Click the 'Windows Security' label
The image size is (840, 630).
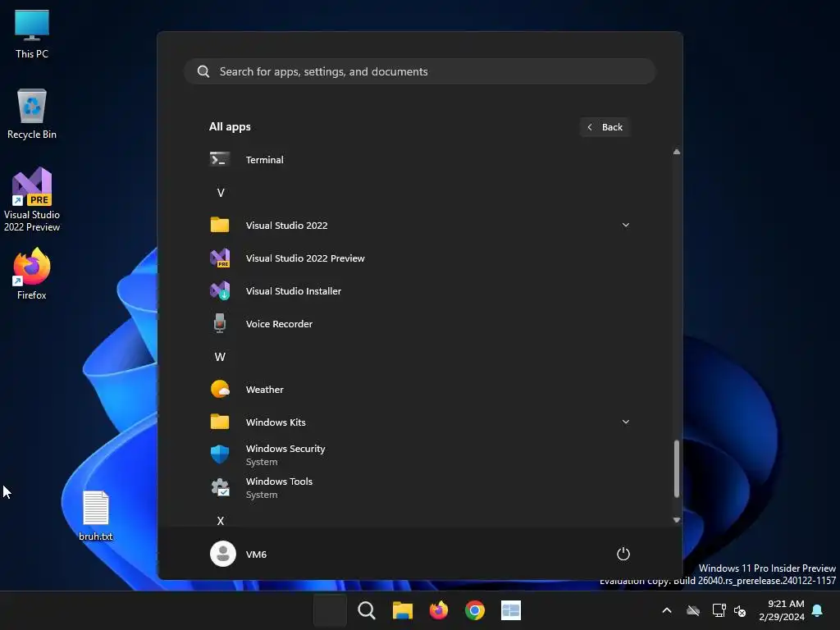(x=285, y=449)
